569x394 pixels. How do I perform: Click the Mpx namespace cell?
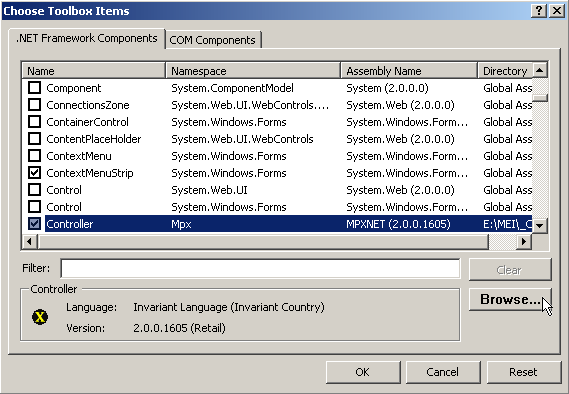pos(181,224)
